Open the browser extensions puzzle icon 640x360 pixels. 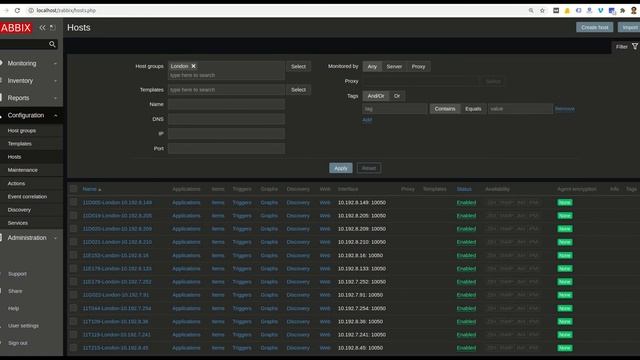click(x=622, y=11)
